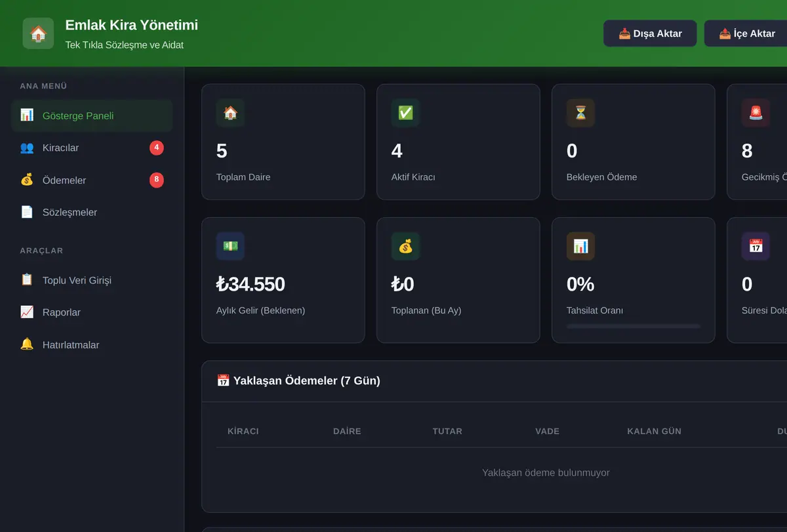This screenshot has height=532, width=787.
Task: Click the Emlak Kira Yönetimi title
Action: [131, 25]
